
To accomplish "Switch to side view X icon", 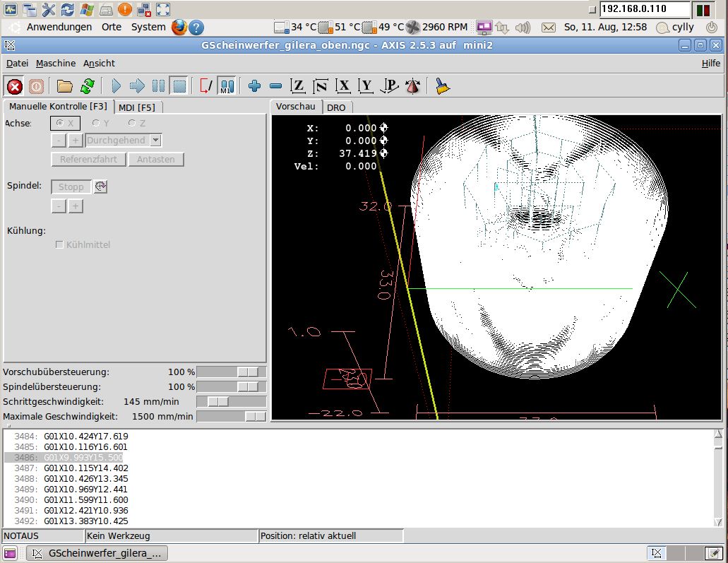I will pos(343,86).
